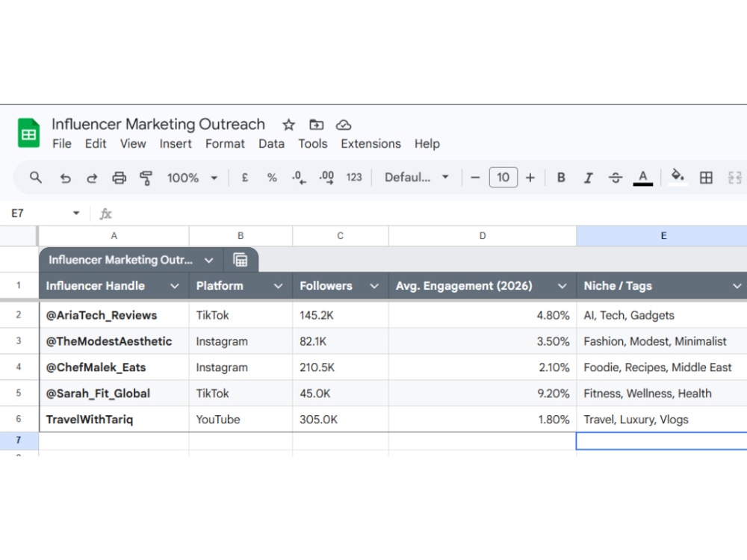
Task: Click the font size input field
Action: (503, 178)
